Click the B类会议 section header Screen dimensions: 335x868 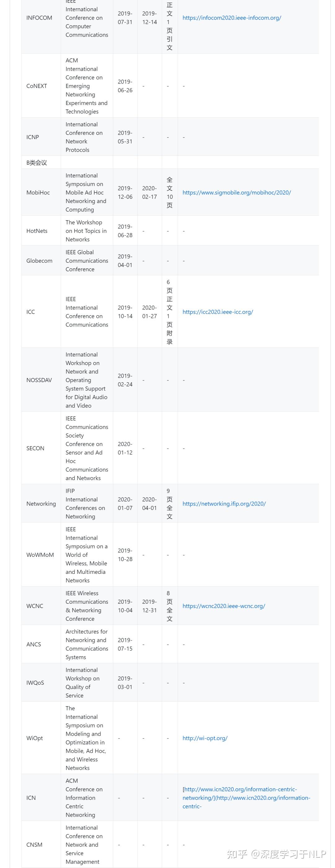coord(37,163)
